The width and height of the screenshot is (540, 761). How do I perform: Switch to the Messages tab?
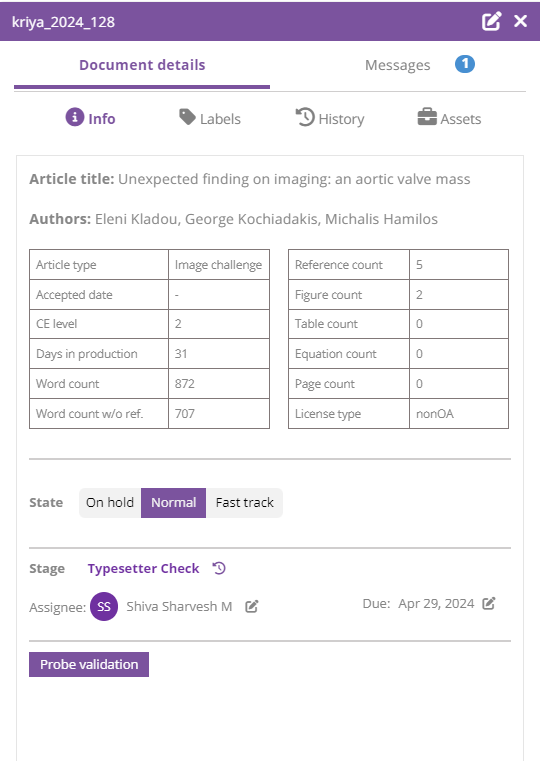(397, 65)
